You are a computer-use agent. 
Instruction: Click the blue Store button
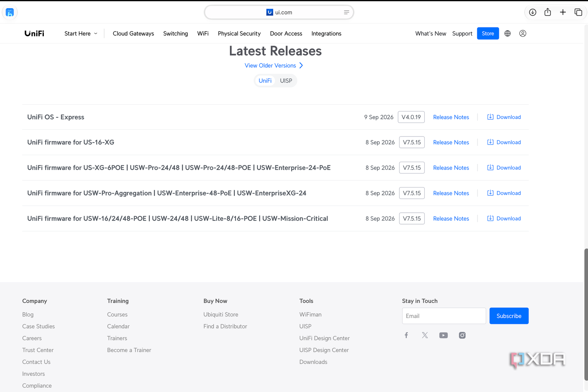pyautogui.click(x=488, y=33)
